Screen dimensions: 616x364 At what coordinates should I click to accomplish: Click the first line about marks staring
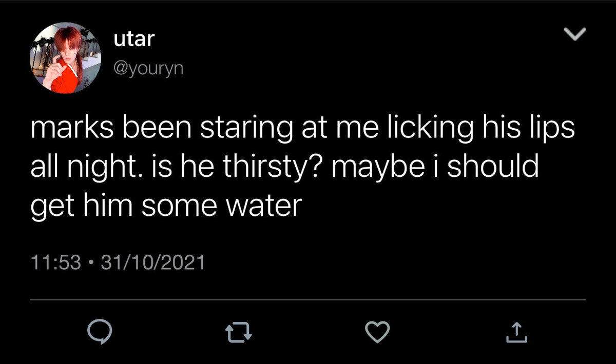click(x=303, y=130)
